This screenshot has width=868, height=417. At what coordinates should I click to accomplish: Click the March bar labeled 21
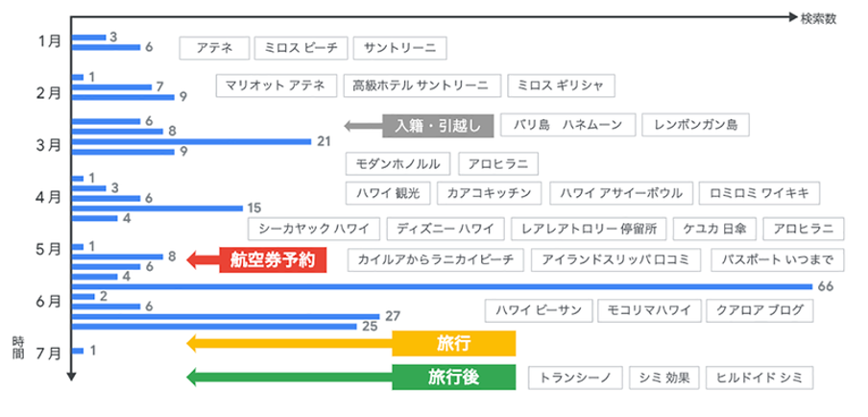pos(192,140)
